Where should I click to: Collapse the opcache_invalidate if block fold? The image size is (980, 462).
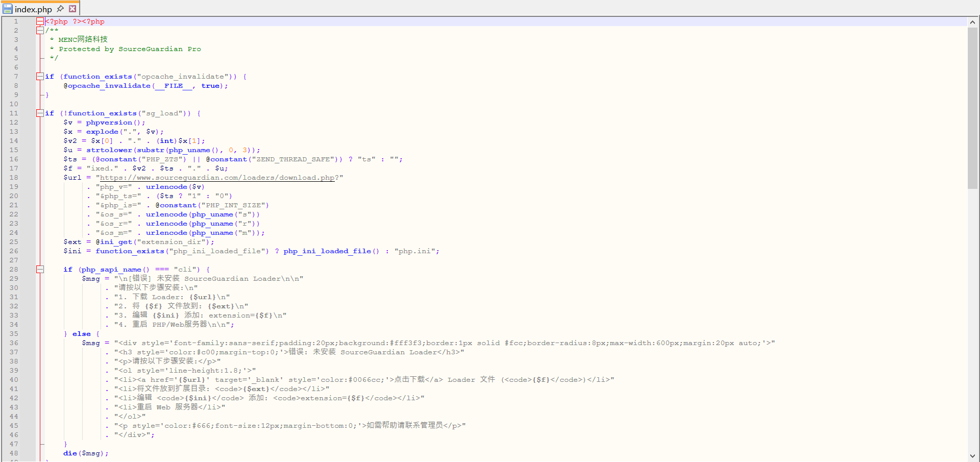tap(40, 77)
